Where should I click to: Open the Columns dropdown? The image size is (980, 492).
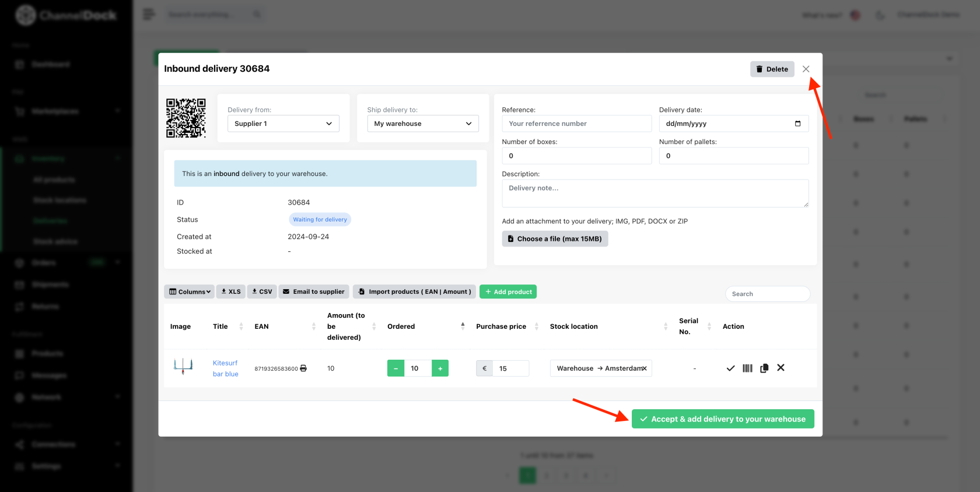coord(189,291)
